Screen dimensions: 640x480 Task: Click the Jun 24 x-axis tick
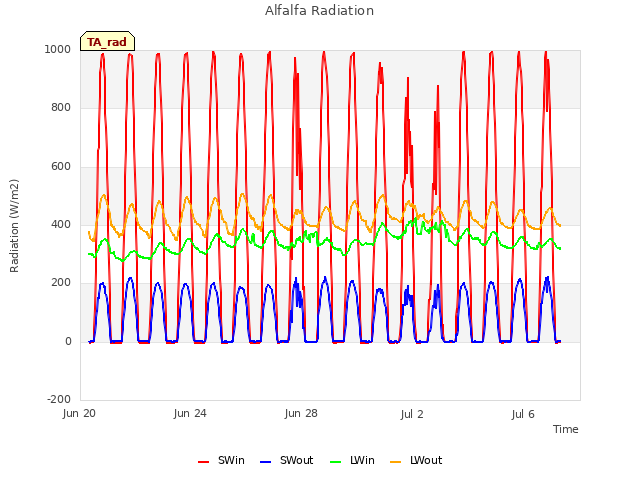coord(190,414)
